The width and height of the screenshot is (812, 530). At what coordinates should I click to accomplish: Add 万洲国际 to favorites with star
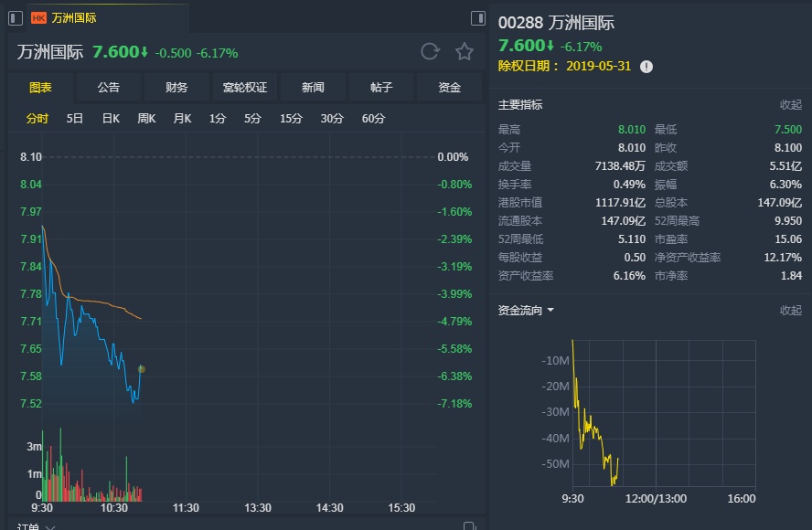pyautogui.click(x=465, y=52)
